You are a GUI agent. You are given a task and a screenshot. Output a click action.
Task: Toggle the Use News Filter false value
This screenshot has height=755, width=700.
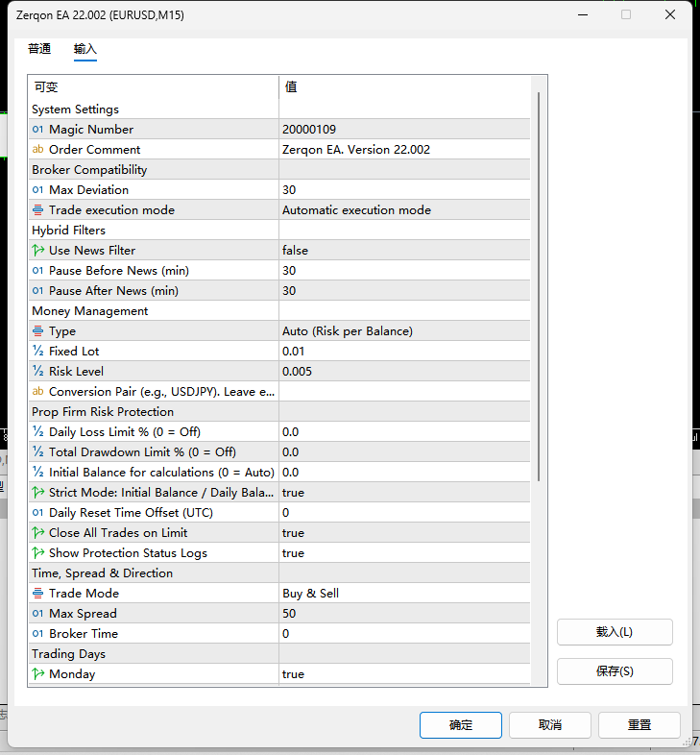[x=404, y=251]
